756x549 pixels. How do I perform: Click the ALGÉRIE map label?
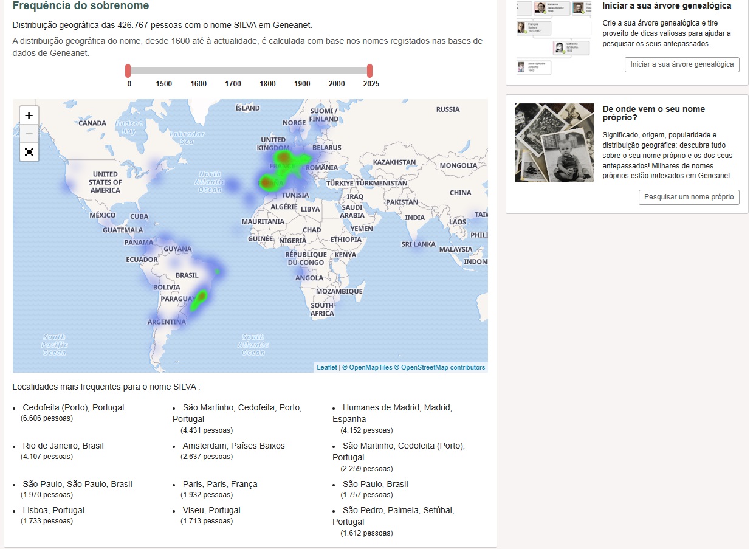tap(284, 207)
